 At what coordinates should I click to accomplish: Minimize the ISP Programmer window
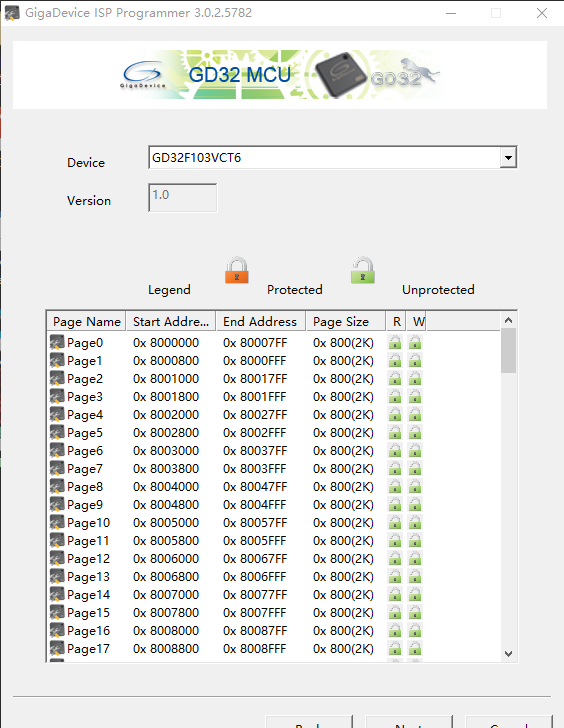[x=451, y=13]
